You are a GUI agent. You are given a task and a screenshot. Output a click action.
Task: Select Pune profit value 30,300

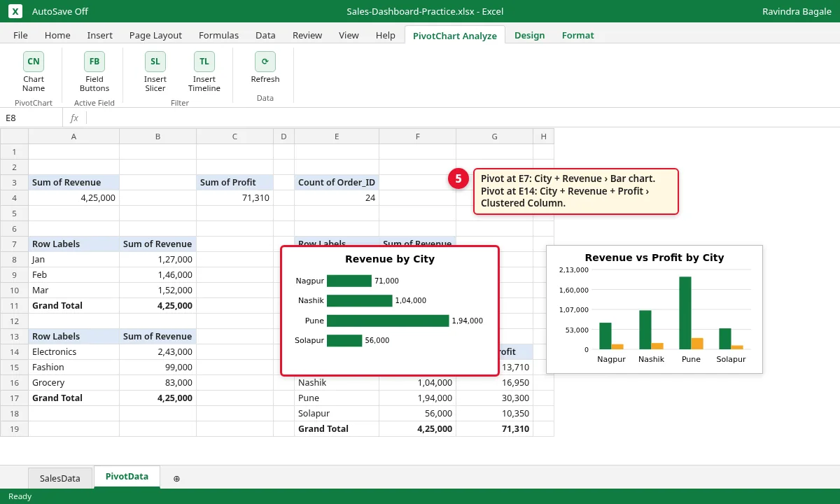pos(494,398)
